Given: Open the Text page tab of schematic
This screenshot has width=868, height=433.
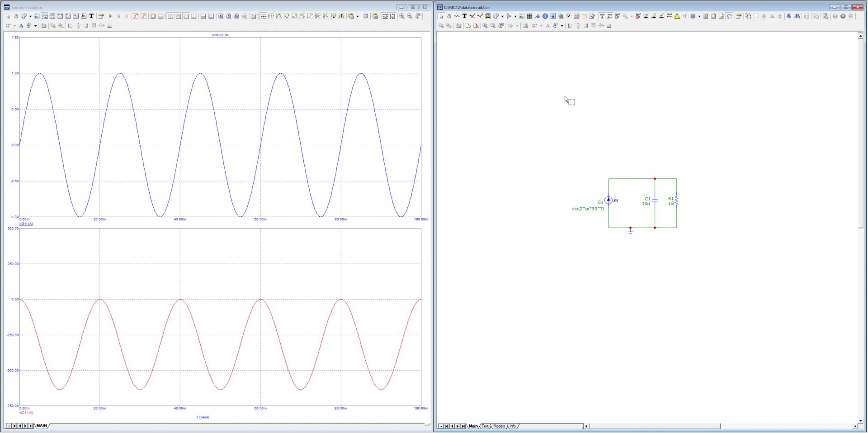Looking at the screenshot, I should [485, 426].
